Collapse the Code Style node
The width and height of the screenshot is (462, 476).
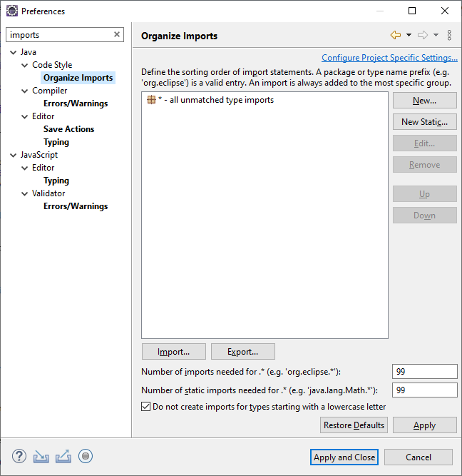point(24,65)
